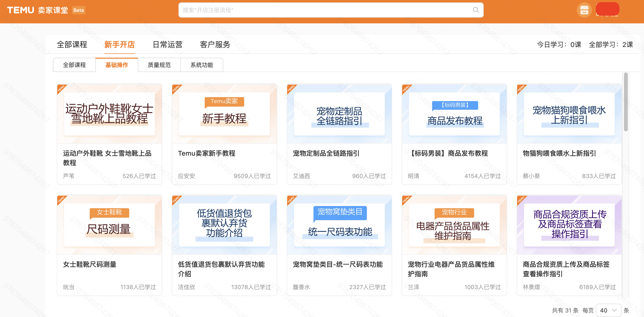
Task: Click 今日学习：0课 counter
Action: coord(559,45)
